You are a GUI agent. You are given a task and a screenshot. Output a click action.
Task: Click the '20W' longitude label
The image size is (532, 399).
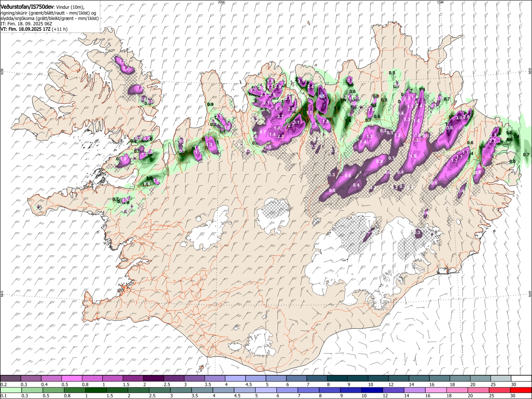click(x=221, y=2)
